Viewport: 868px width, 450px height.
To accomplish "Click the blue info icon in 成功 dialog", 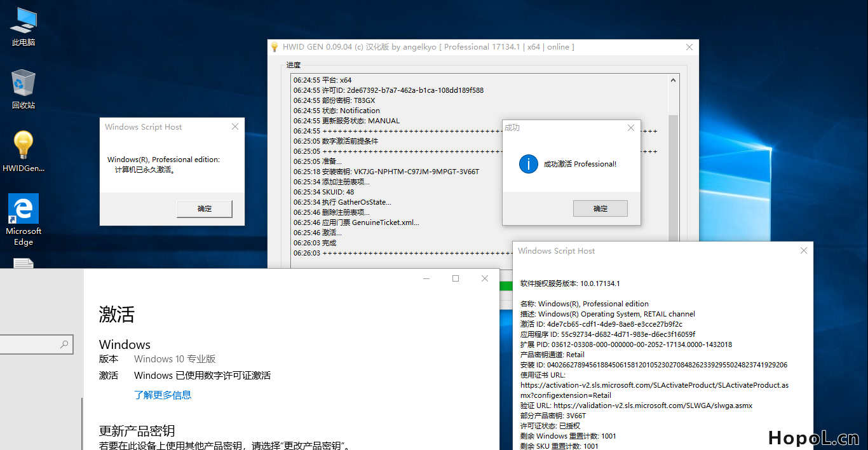I will 529,164.
